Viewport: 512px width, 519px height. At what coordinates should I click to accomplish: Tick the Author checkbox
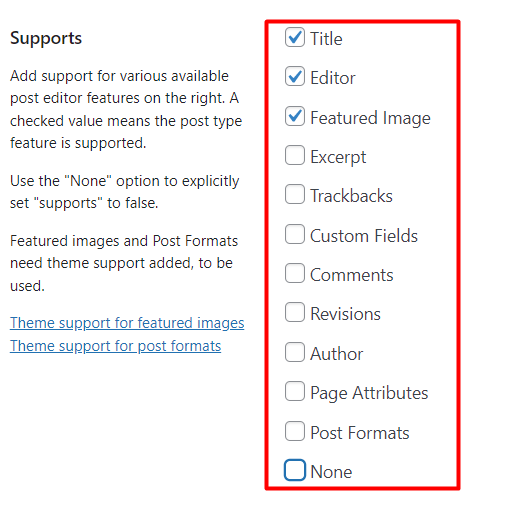[x=295, y=352]
